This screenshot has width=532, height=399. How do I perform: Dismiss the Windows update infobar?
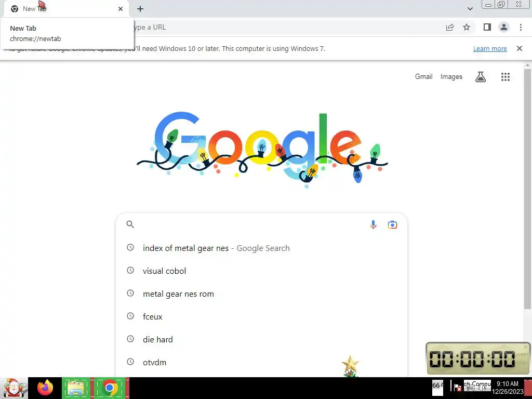519,48
